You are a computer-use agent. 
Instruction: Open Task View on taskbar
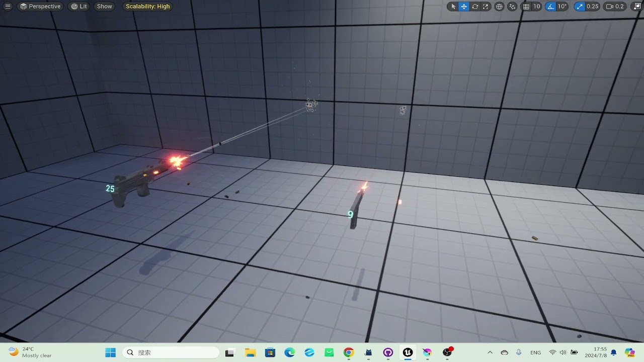coord(229,352)
